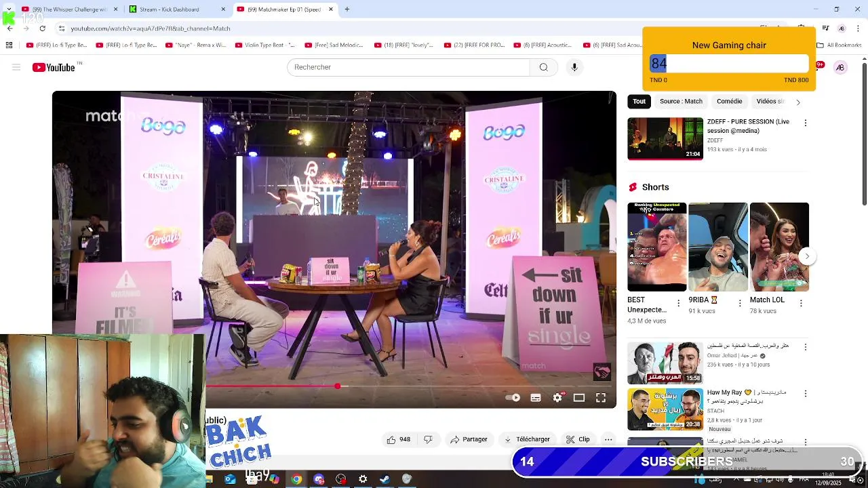Screen dimensions: 868x488
Task: Show more Shorts with right arrow
Action: [x=806, y=256]
